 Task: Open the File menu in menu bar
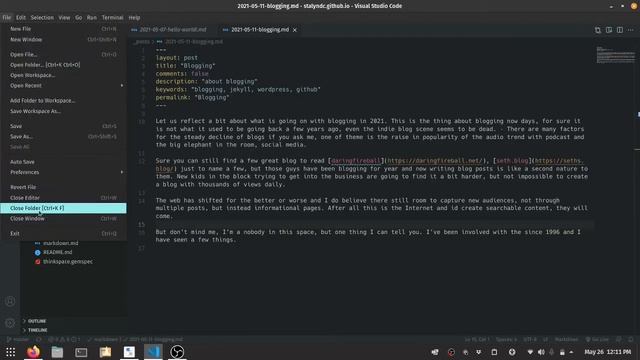pyautogui.click(x=7, y=18)
